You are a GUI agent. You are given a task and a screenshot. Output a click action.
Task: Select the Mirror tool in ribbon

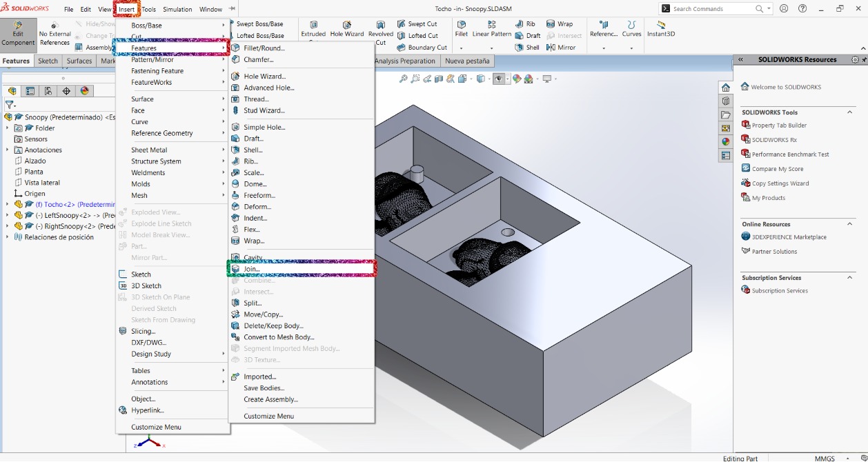561,48
